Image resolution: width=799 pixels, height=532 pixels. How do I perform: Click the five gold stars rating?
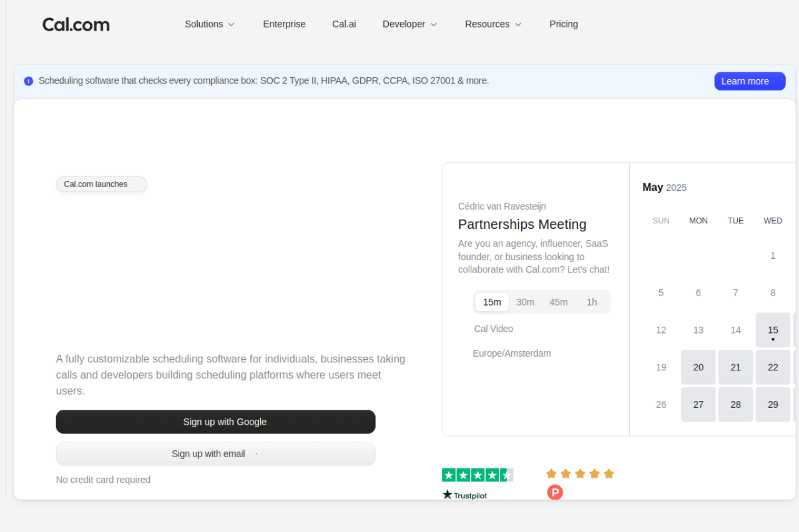(x=580, y=474)
